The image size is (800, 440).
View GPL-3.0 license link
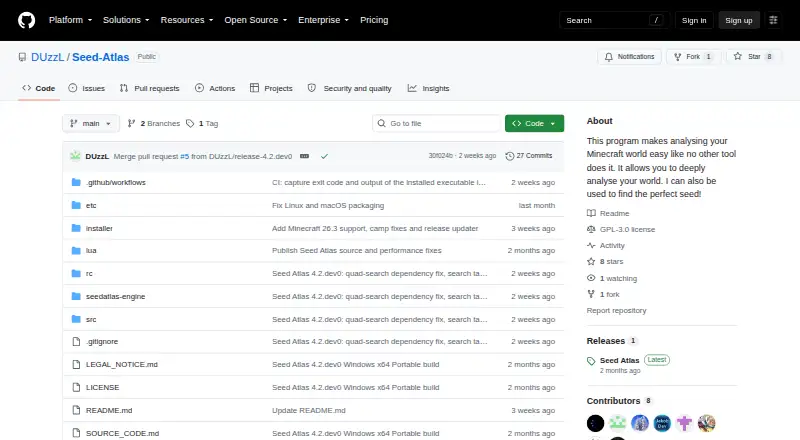(621, 230)
